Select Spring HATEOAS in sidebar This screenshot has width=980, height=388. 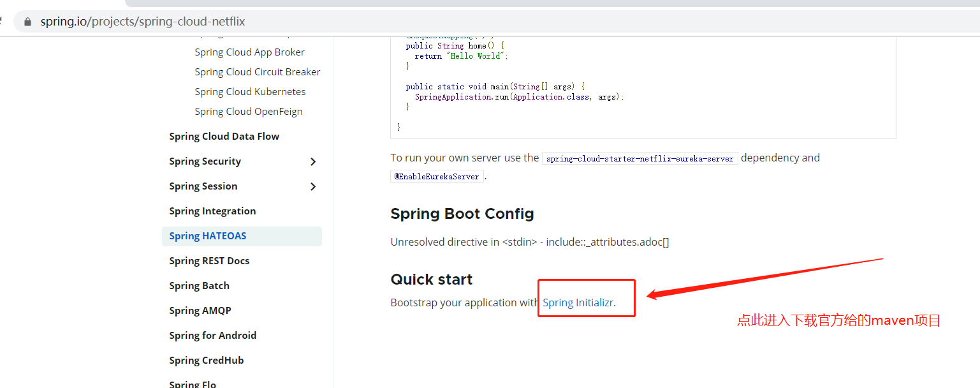tap(242, 236)
